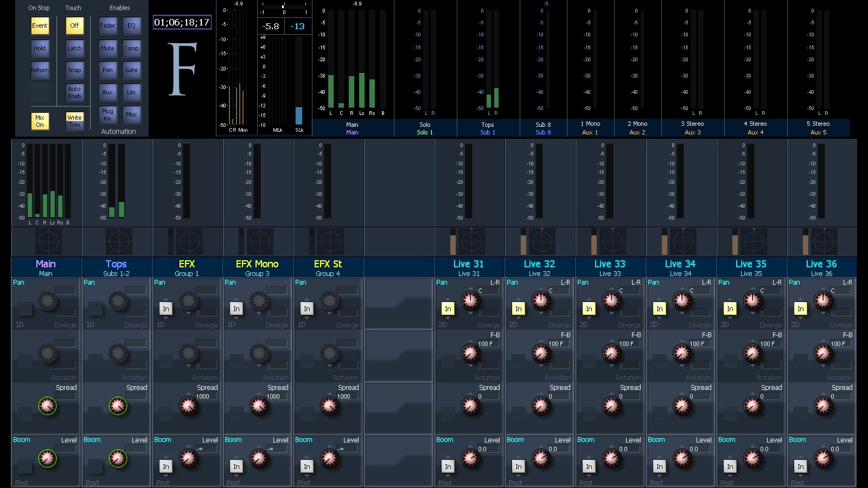Toggle pan In on Live 33
868x488 pixels.
pos(589,309)
